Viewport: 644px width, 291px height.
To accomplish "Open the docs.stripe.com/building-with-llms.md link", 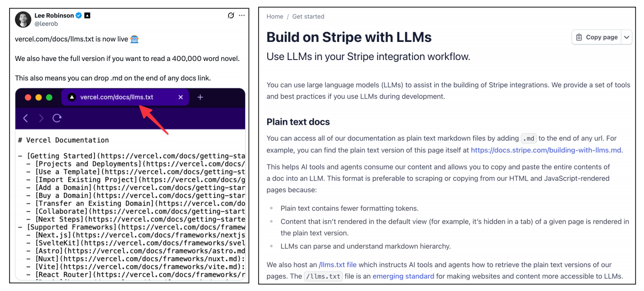I will click(546, 150).
